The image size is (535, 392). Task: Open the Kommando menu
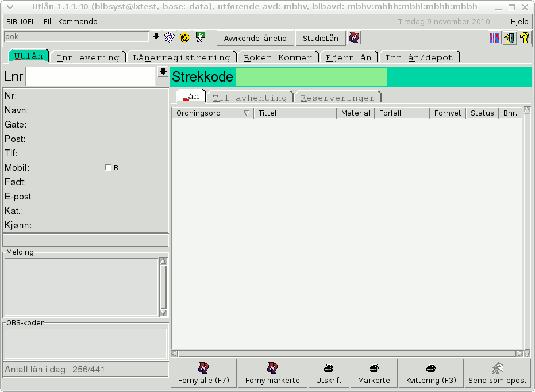(x=78, y=22)
